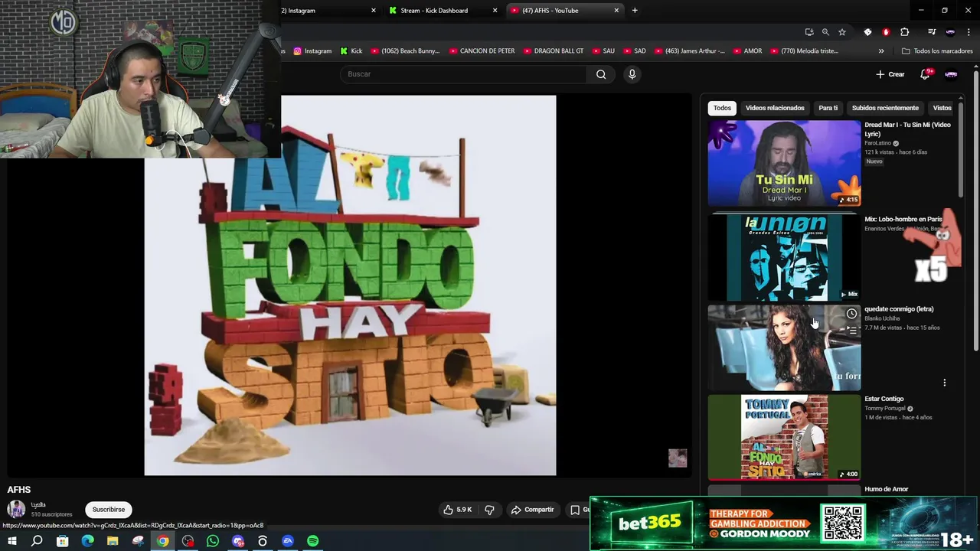Open the channel avatar below the video

16,509
